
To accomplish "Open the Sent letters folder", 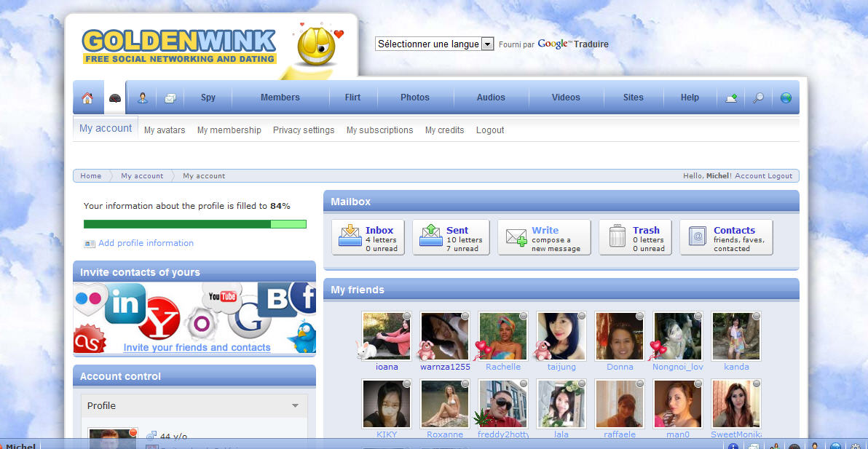I will [451, 238].
